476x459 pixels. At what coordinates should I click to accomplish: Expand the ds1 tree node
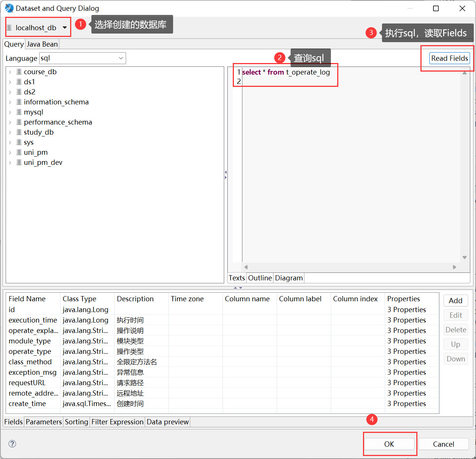[x=10, y=82]
